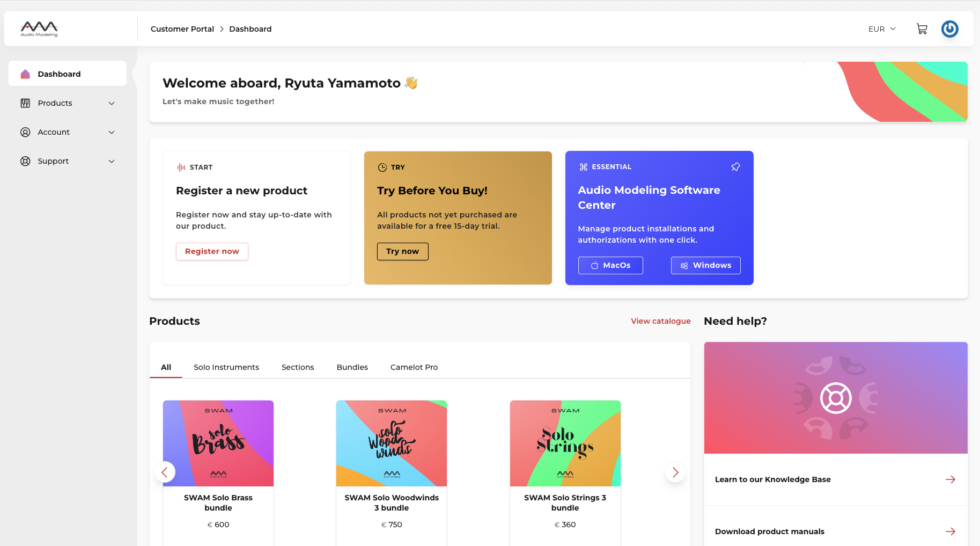The image size is (980, 546).
Task: Click the Try now button
Action: click(403, 251)
